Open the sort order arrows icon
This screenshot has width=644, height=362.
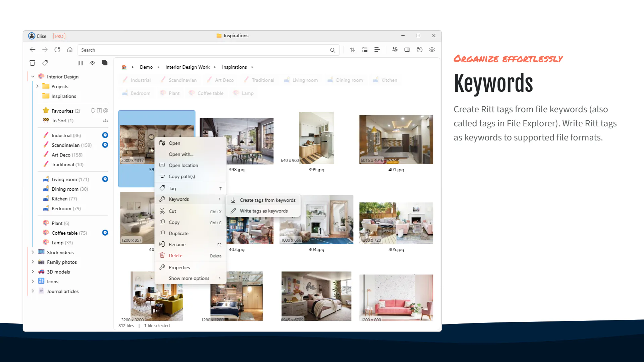pos(353,50)
